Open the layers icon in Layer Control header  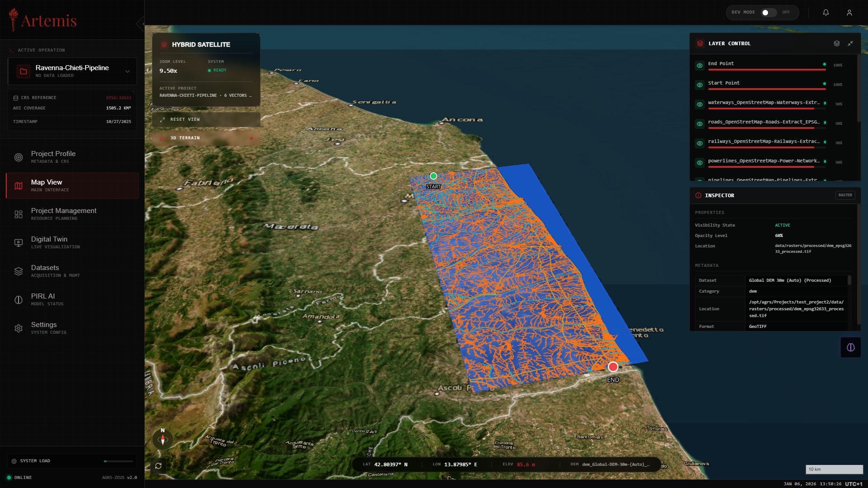click(x=836, y=43)
